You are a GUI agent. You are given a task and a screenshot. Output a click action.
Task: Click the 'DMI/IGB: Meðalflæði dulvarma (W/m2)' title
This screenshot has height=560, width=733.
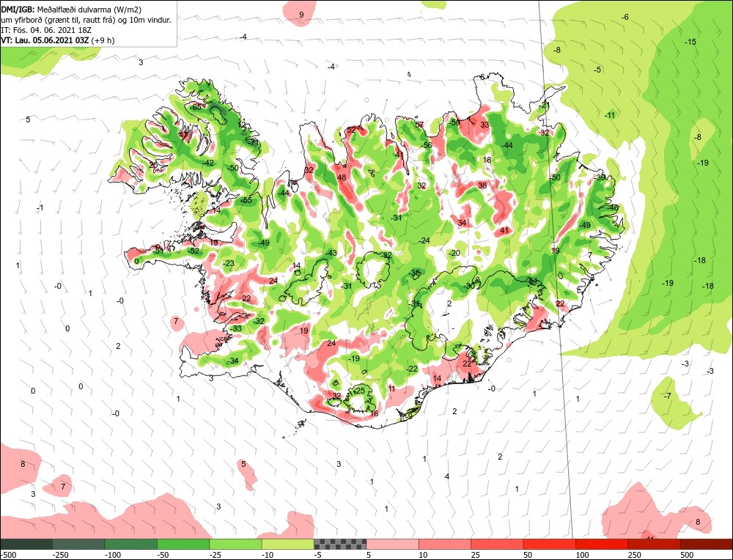point(71,10)
